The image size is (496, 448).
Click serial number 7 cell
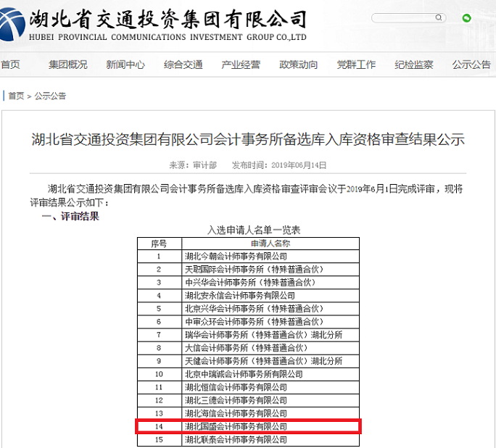(159, 335)
